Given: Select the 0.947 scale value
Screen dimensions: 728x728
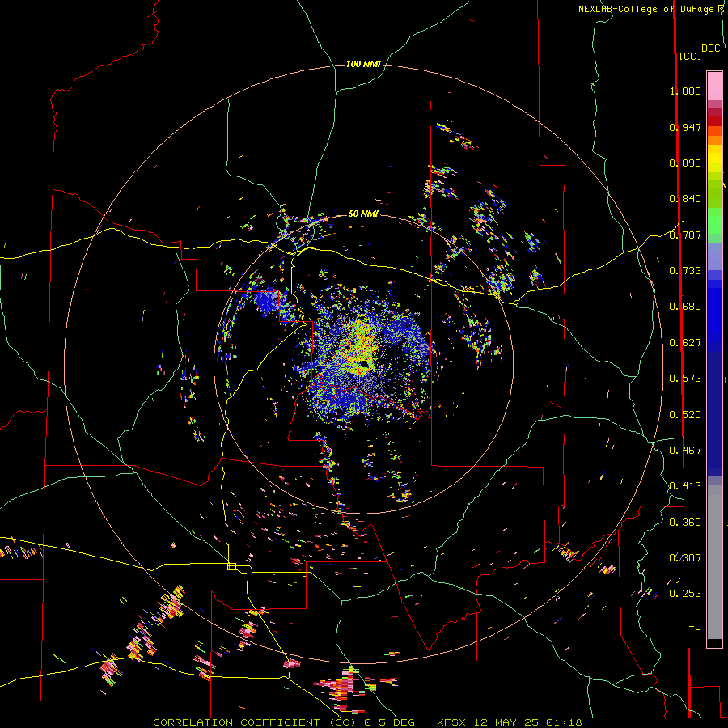Looking at the screenshot, I should (685, 127).
